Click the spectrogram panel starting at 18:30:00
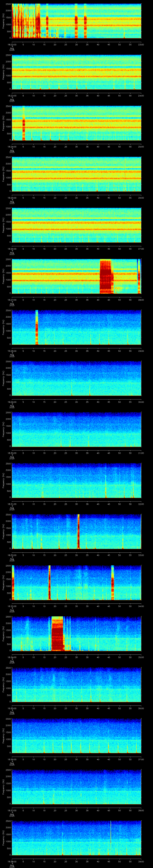This screenshot has width=153, height=868. 76,429
